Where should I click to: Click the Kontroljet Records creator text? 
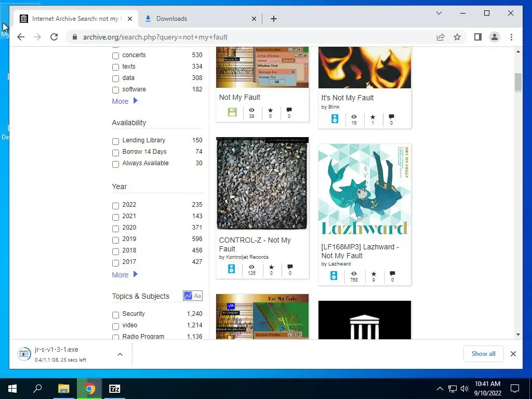[x=247, y=257]
